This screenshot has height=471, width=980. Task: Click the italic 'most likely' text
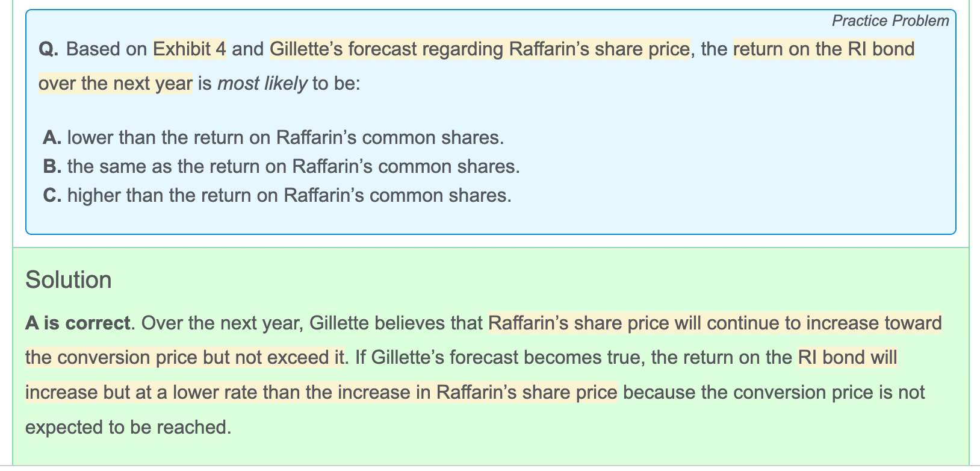tap(262, 83)
